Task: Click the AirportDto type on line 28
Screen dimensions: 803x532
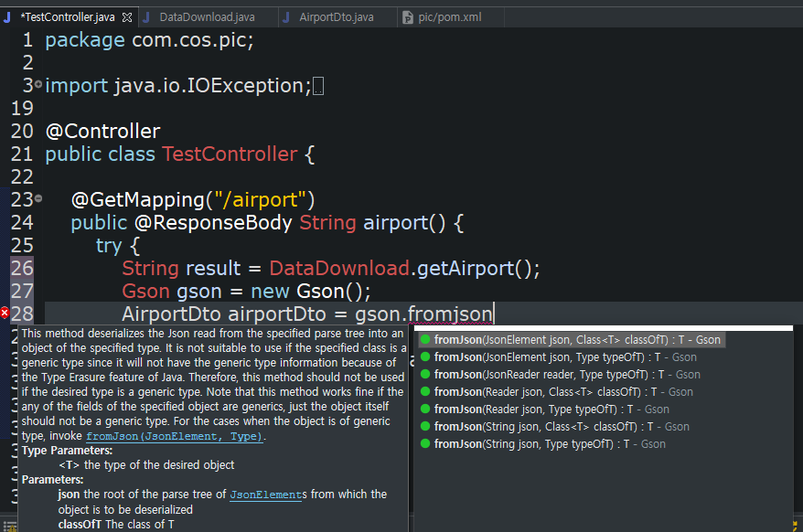Action: coord(172,314)
